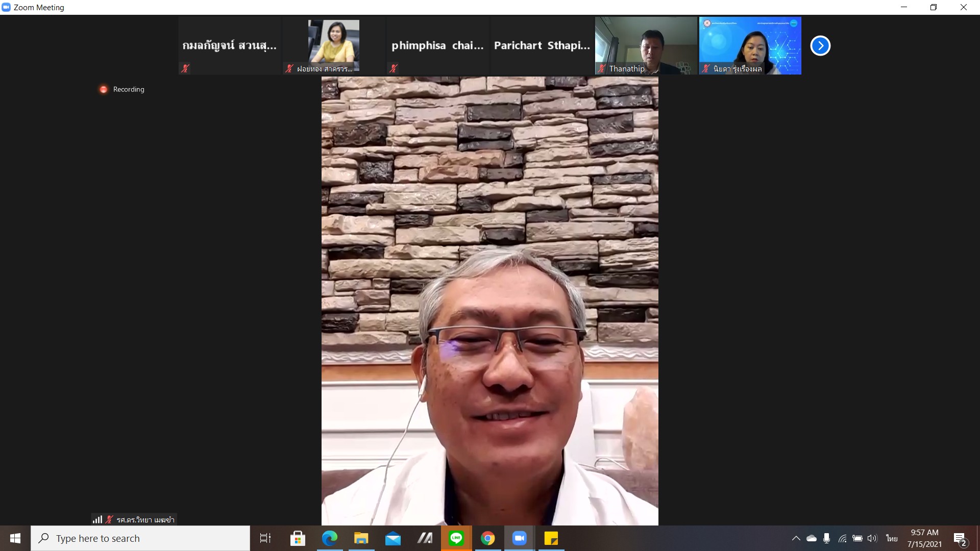Click muted mic icon on Thanathip tile
980x551 pixels.
click(602, 68)
